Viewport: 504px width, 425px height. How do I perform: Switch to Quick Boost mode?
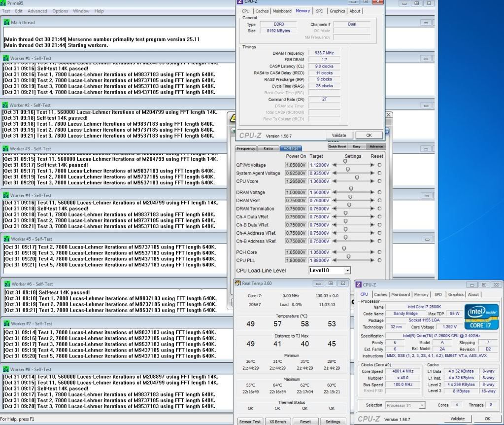tap(337, 146)
